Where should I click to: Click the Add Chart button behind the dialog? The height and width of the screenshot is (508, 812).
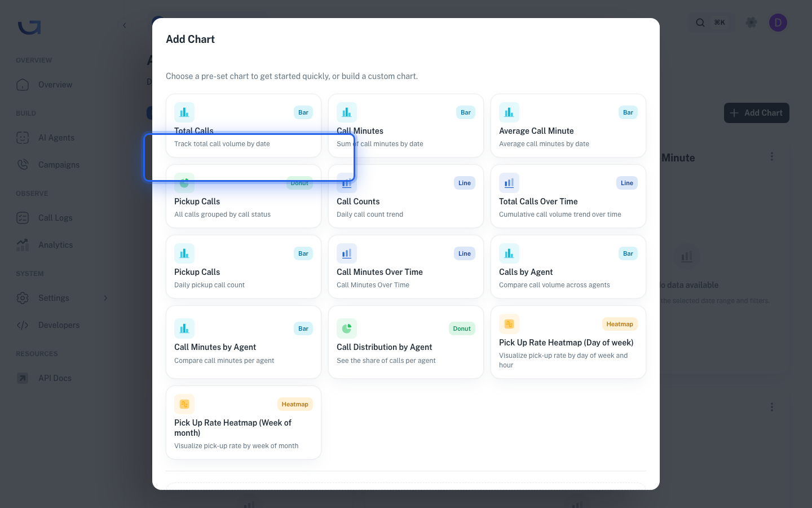[756, 113]
